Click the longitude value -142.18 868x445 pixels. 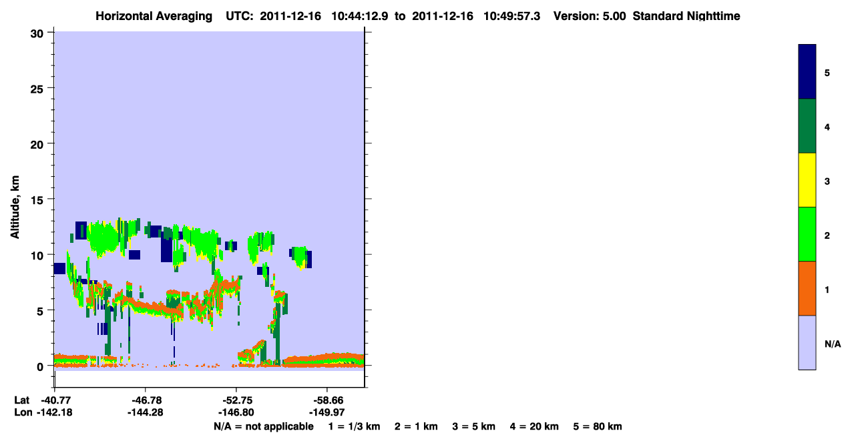point(55,412)
